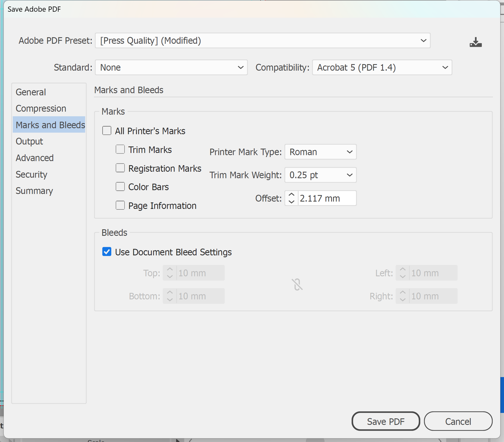Screen dimensions: 504x442
Task: Click the Top bleed value field
Action: pyautogui.click(x=200, y=273)
